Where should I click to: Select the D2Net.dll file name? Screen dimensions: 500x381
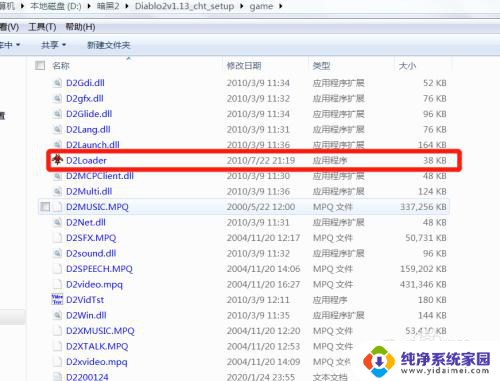pos(86,223)
